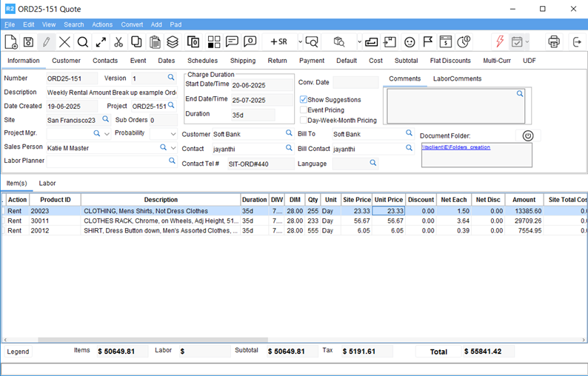This screenshot has width=588, height=376.
Task: Switch to the Flat Discounts tab
Action: tap(450, 61)
